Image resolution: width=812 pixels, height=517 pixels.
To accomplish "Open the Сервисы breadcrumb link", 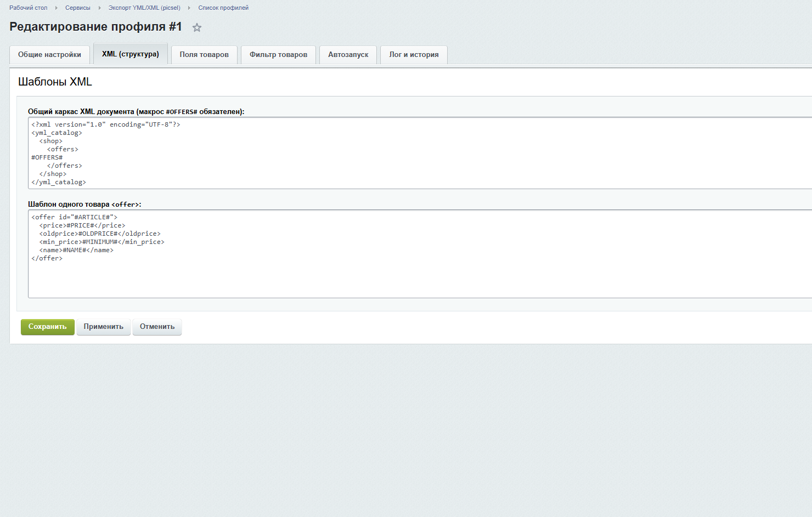I will point(78,8).
